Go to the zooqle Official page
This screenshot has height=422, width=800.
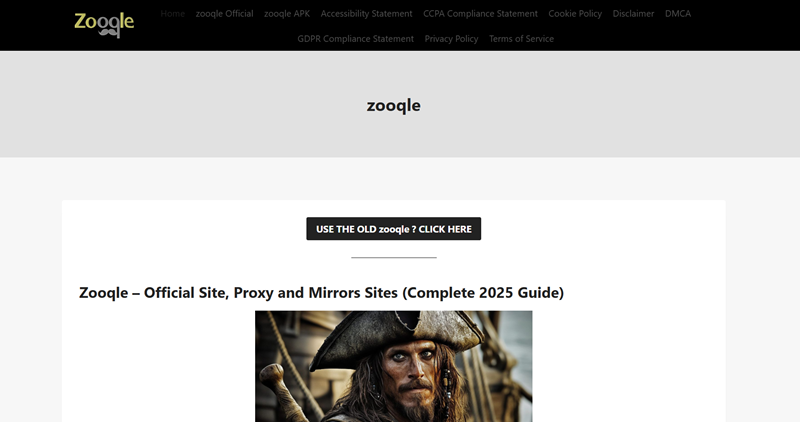pyautogui.click(x=224, y=14)
